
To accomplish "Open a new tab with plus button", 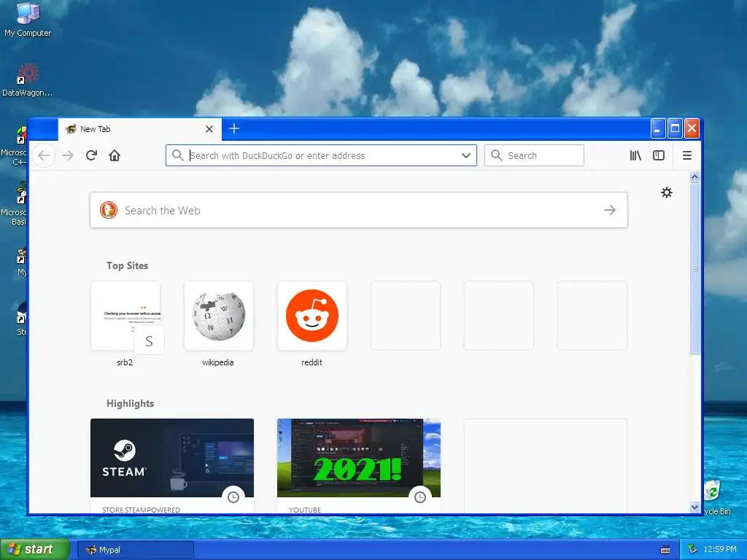I will (234, 128).
